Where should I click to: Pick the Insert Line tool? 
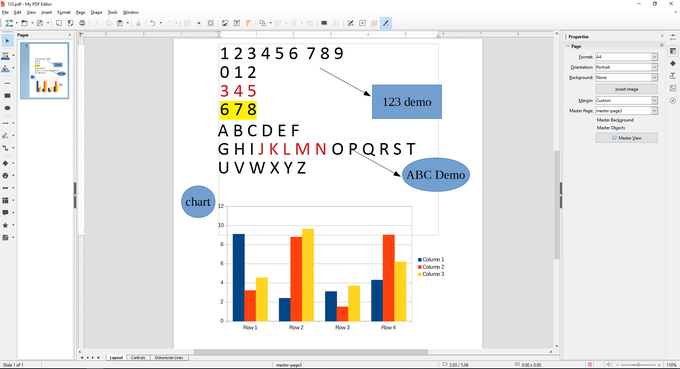point(7,83)
